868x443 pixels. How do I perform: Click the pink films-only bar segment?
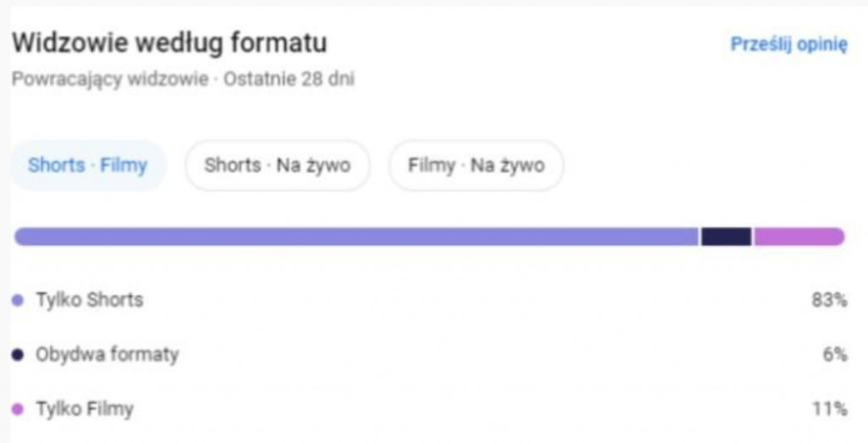click(x=797, y=236)
